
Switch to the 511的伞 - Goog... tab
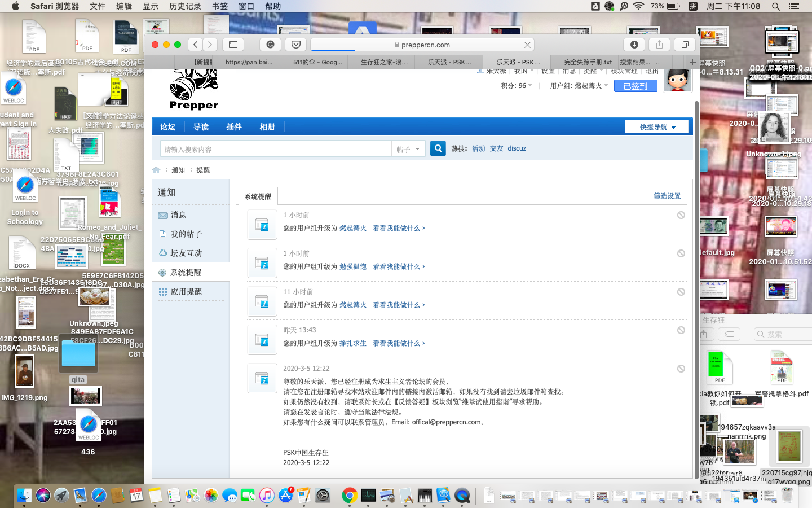(317, 62)
